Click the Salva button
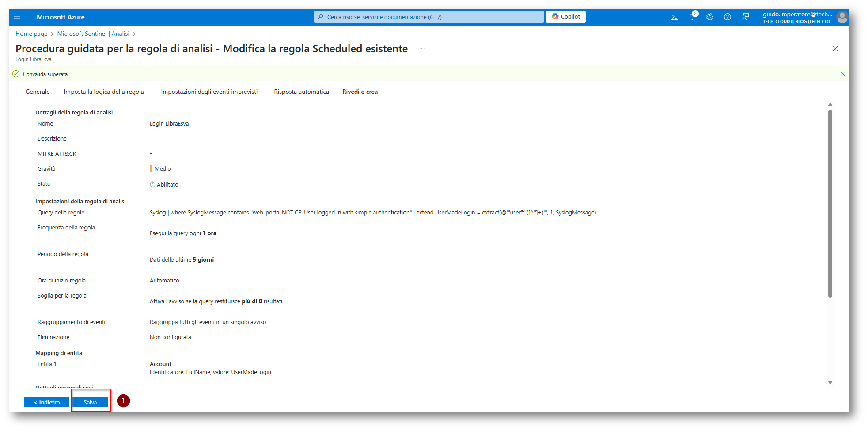 [x=90, y=402]
